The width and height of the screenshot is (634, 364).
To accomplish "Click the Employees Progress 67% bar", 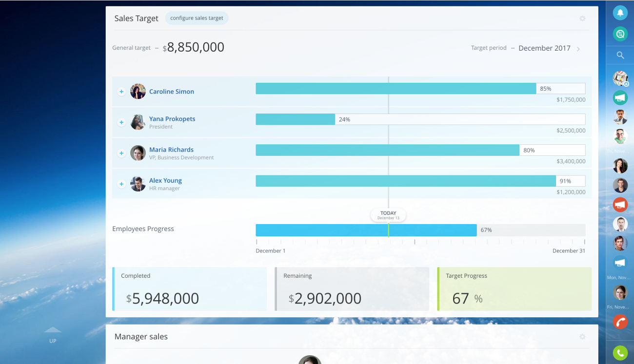I will point(366,230).
